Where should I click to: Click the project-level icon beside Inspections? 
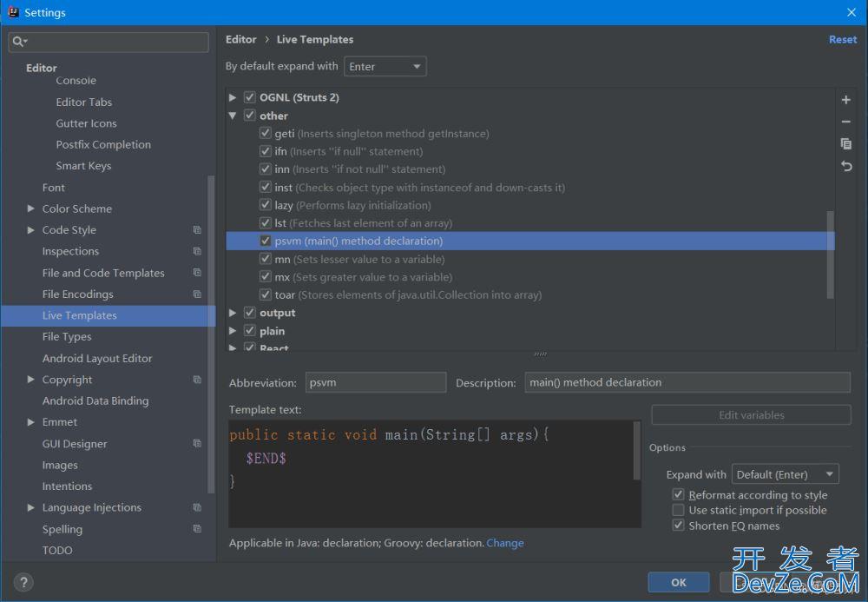197,251
